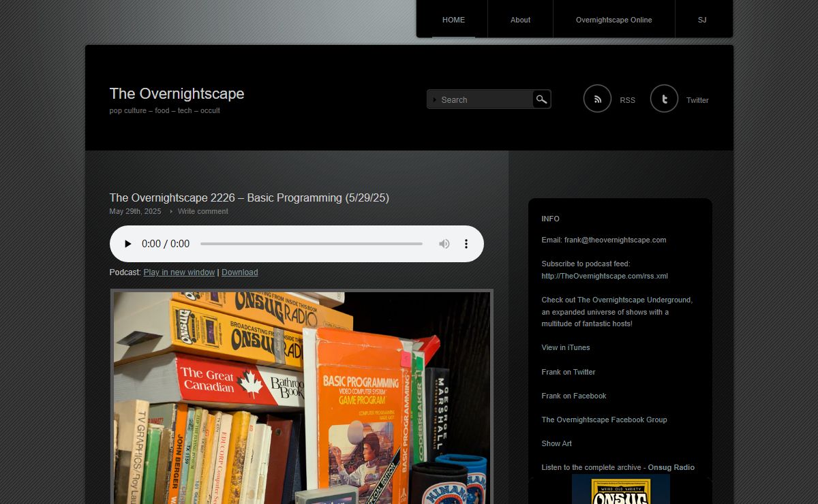The image size is (818, 504).
Task: Open audio player more options menu
Action: click(x=466, y=244)
